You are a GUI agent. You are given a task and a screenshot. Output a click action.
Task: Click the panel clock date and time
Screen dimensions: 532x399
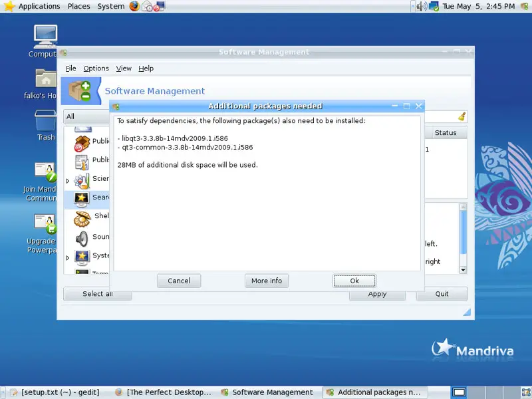click(478, 6)
